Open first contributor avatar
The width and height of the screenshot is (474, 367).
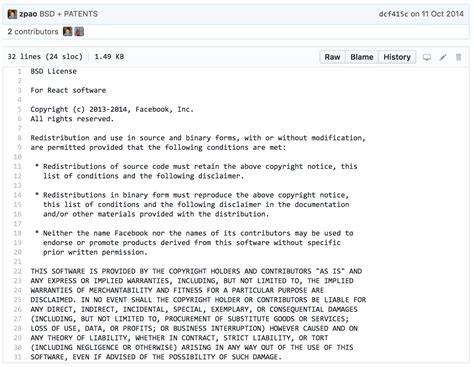[68, 32]
